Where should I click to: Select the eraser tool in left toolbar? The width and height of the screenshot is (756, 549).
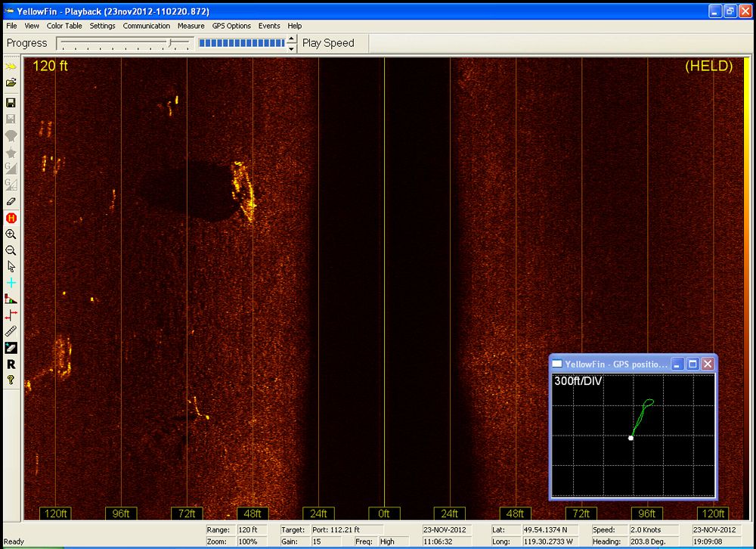click(11, 201)
